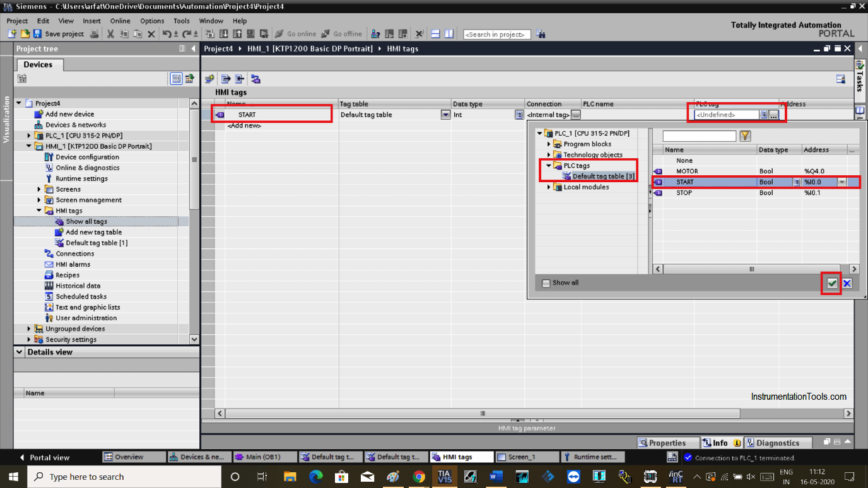Click the Add tag icon in HMI tags toolbar
868x488 pixels.
(x=210, y=79)
